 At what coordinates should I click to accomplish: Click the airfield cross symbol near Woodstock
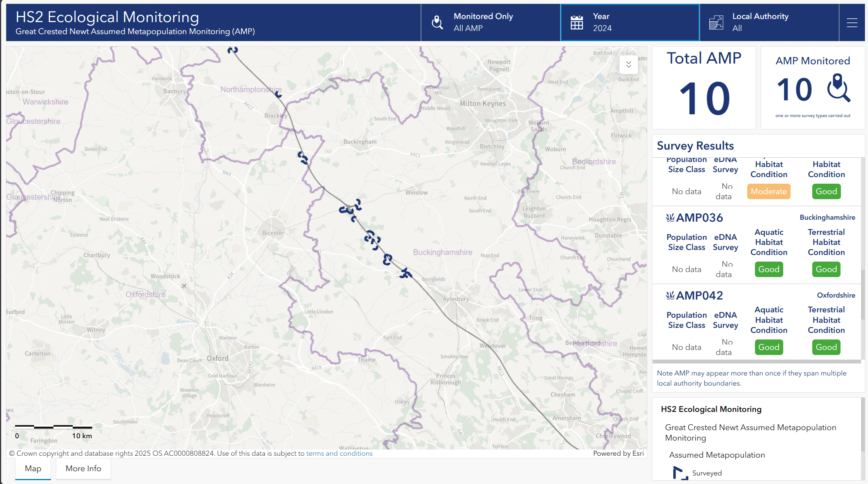[x=184, y=286]
